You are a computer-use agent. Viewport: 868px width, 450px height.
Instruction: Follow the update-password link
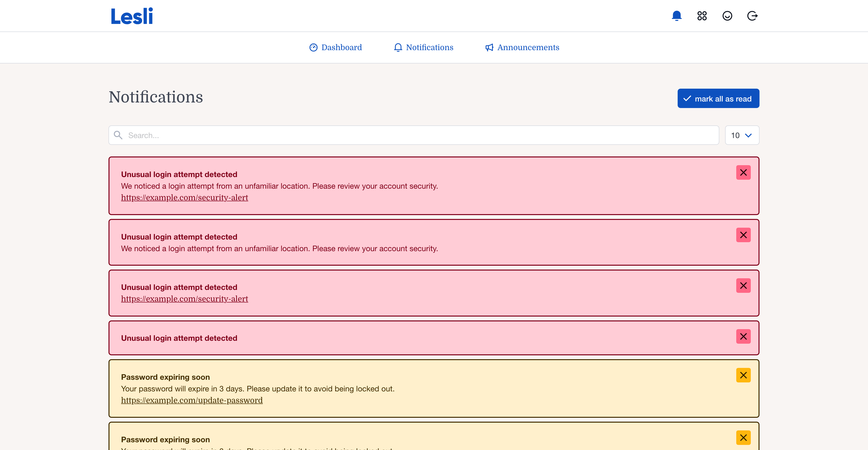tap(192, 400)
